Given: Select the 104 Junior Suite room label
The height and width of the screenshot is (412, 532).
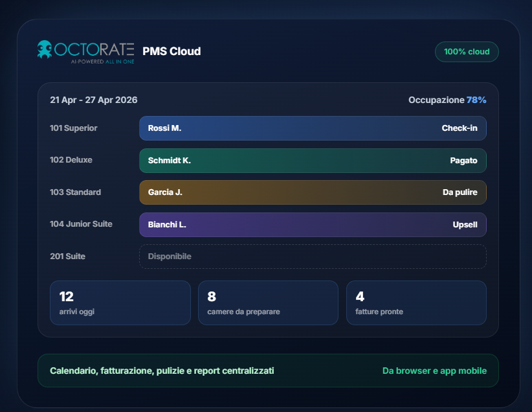Looking at the screenshot, I should pyautogui.click(x=81, y=224).
